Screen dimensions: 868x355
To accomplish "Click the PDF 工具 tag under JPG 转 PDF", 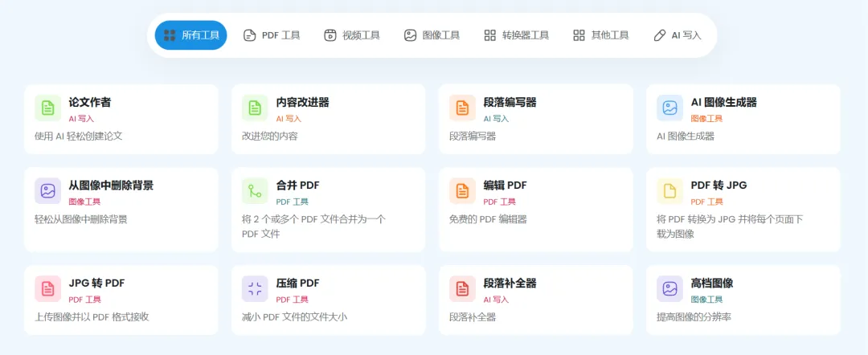I will [x=84, y=299].
